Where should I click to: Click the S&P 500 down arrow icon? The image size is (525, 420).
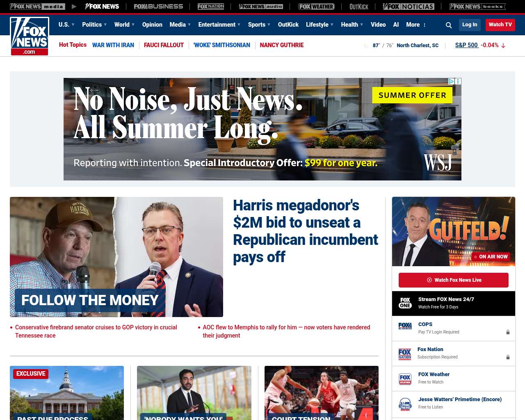pyautogui.click(x=503, y=46)
